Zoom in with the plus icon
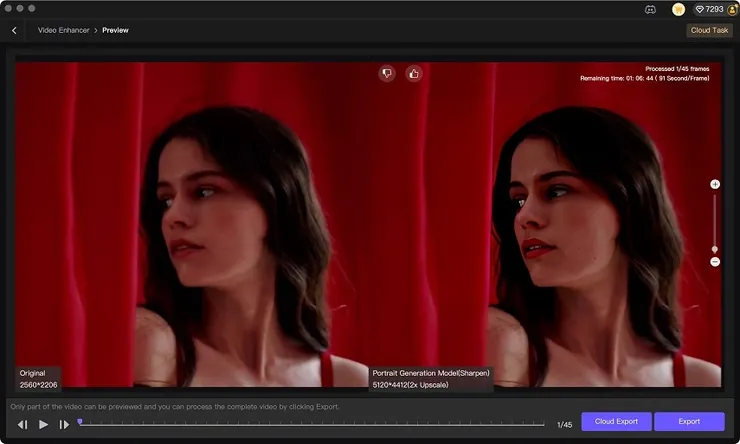Image resolution: width=740 pixels, height=444 pixels. pos(715,184)
